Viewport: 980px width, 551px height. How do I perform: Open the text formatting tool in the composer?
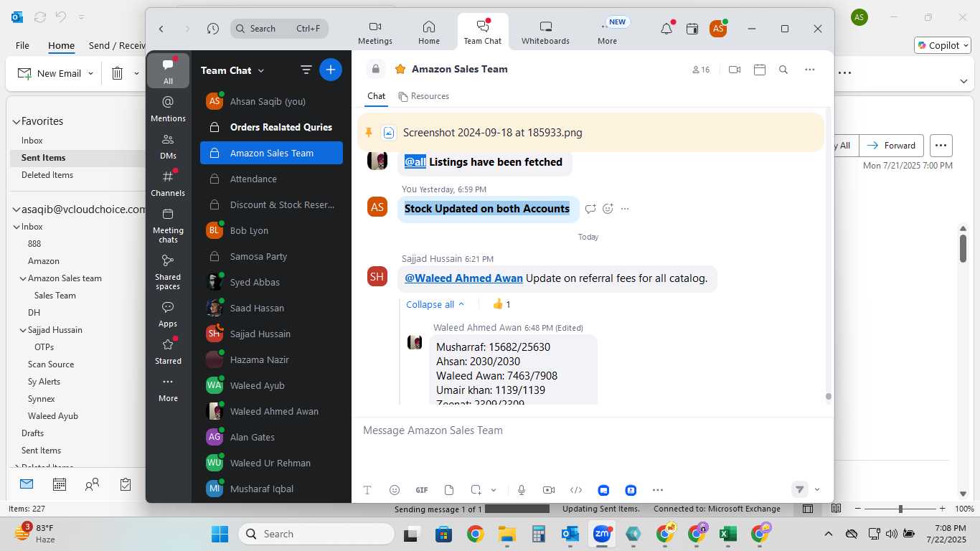click(x=367, y=490)
